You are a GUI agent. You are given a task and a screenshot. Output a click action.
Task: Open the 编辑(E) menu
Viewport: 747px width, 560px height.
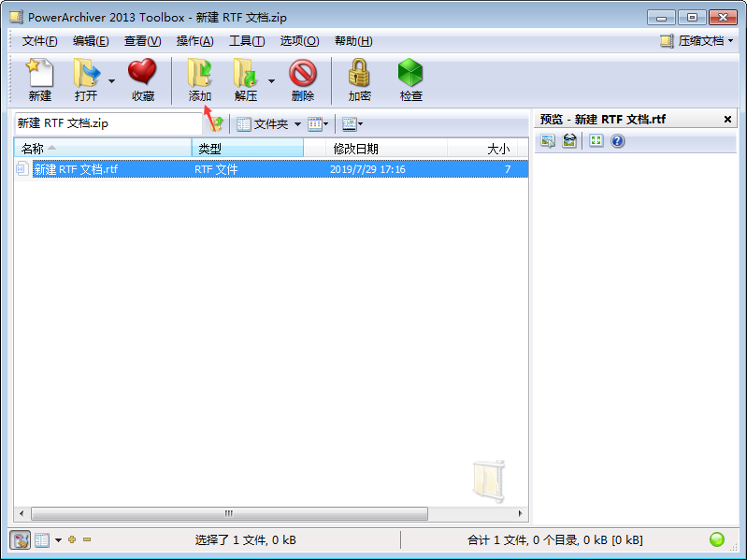[x=91, y=41]
